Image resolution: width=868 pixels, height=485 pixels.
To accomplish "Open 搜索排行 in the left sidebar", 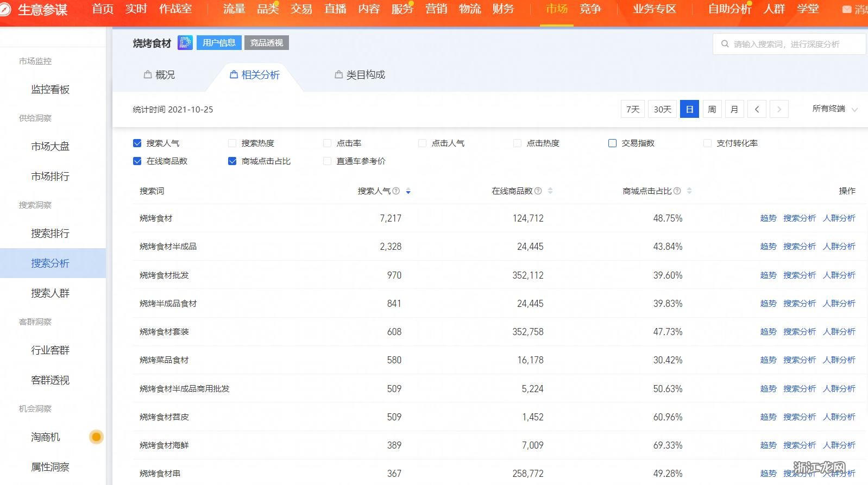I will tap(51, 234).
